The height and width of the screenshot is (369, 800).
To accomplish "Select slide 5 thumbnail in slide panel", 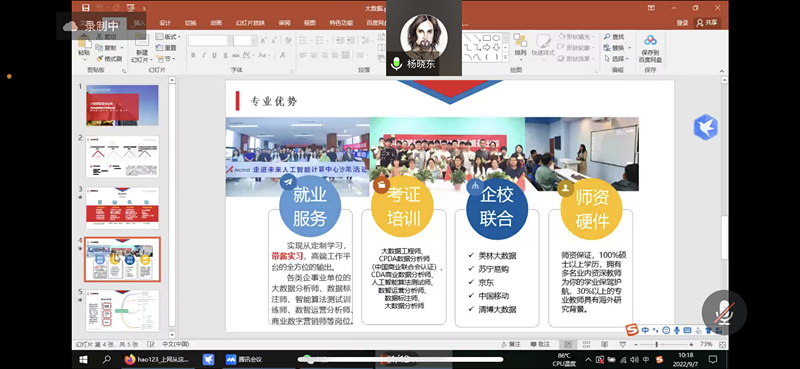I will tap(122, 310).
